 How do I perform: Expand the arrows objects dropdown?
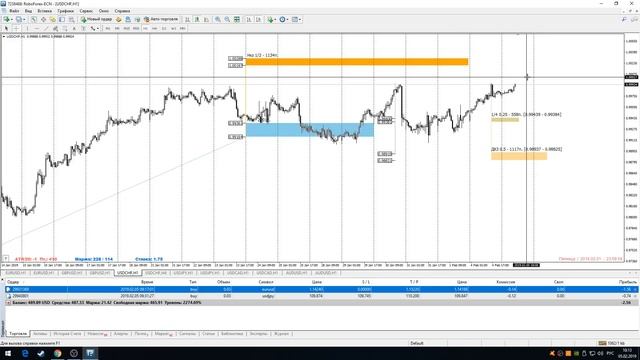pyautogui.click(x=98, y=29)
